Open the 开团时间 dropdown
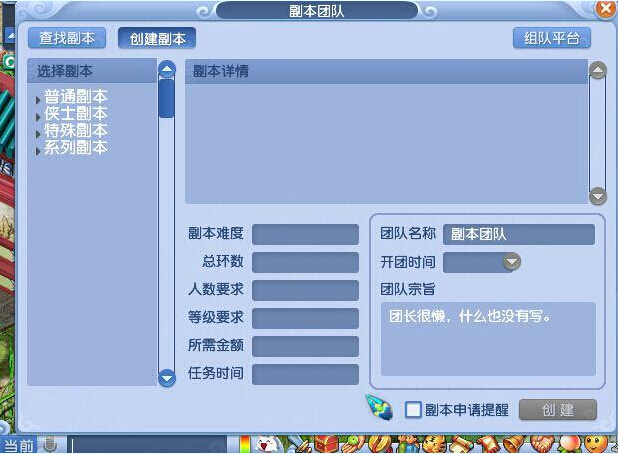The height and width of the screenshot is (454, 618). click(512, 262)
